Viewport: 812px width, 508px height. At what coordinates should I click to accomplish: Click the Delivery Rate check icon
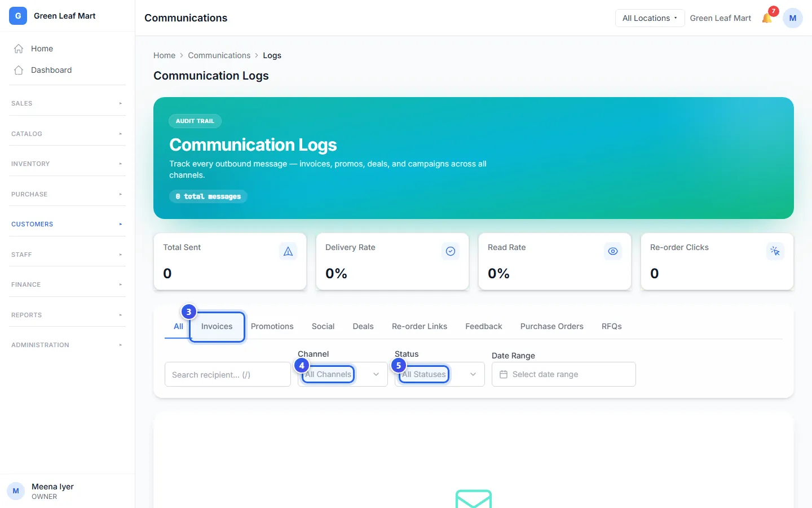tap(451, 251)
